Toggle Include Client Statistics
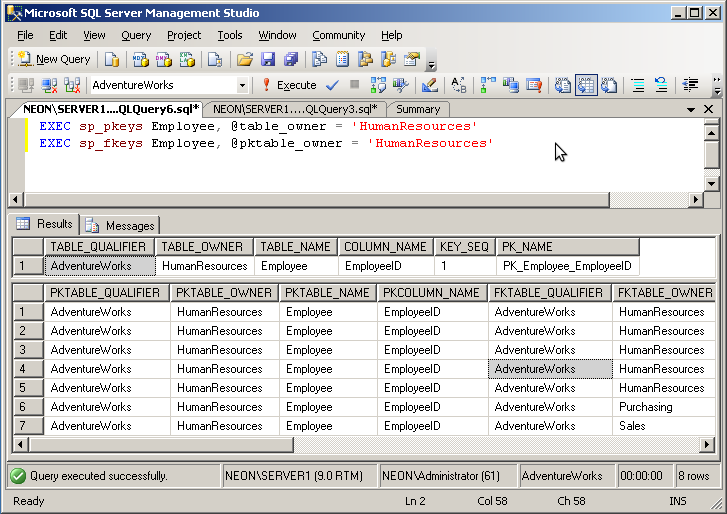Viewport: 727px width, 514px height. tap(511, 85)
